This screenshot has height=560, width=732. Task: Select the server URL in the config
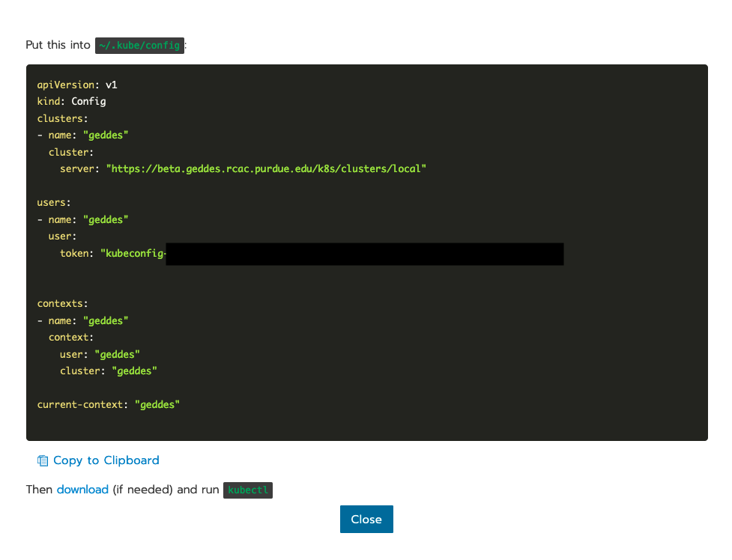268,168
